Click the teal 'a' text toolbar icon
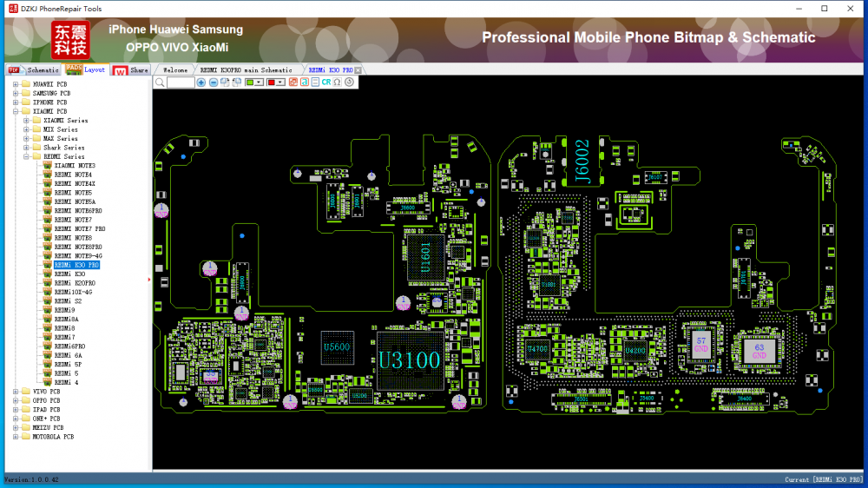868x488 pixels. point(304,82)
